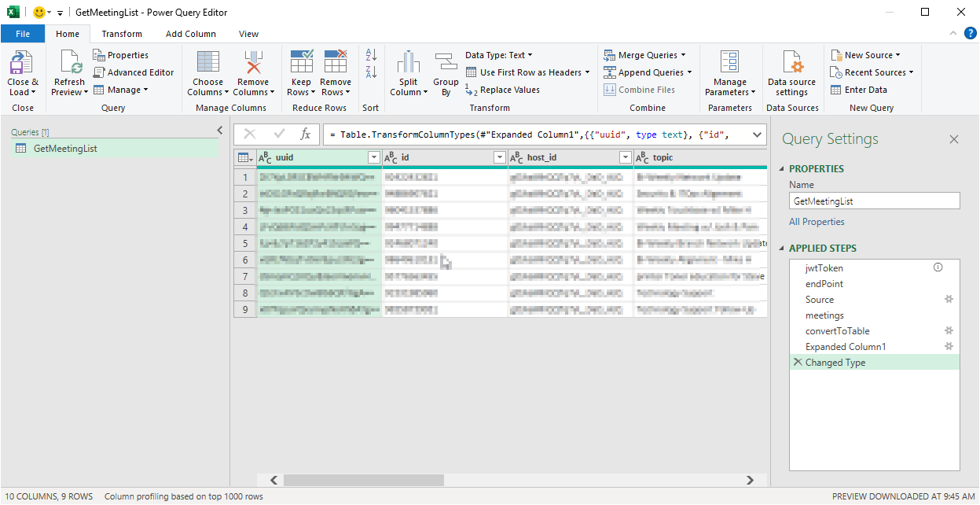Open Quick Access Toolbar customize arrow
The height and width of the screenshot is (505, 980).
60,13
